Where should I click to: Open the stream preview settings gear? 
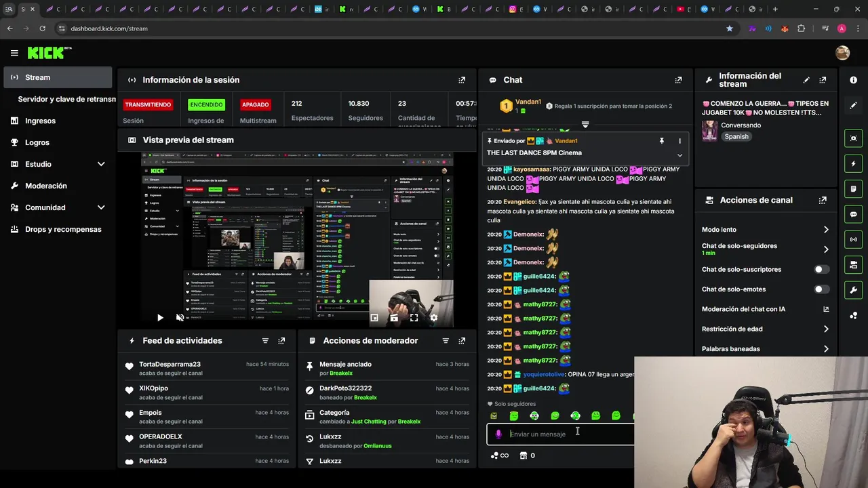pyautogui.click(x=434, y=317)
